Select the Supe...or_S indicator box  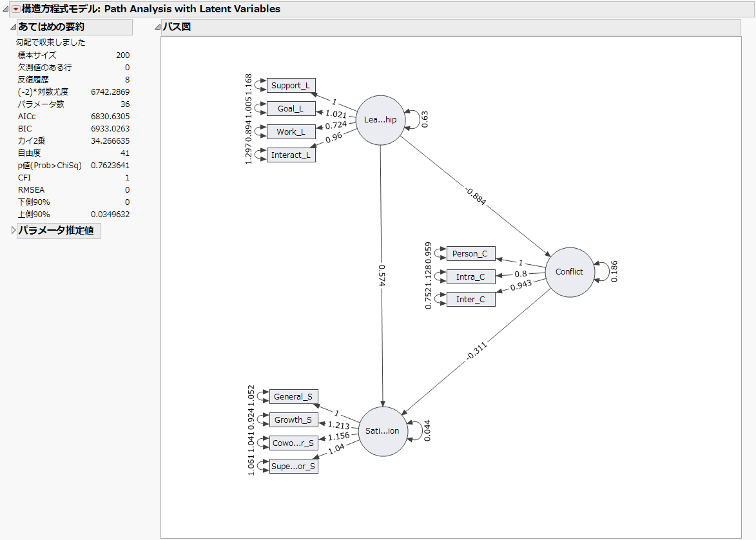pyautogui.click(x=293, y=467)
